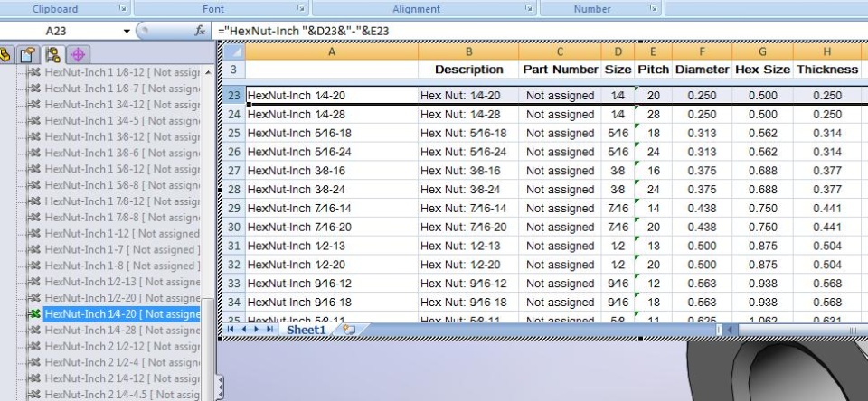This screenshot has width=868, height=401.
Task: Open the Font group dialog launcher
Action: click(301, 8)
